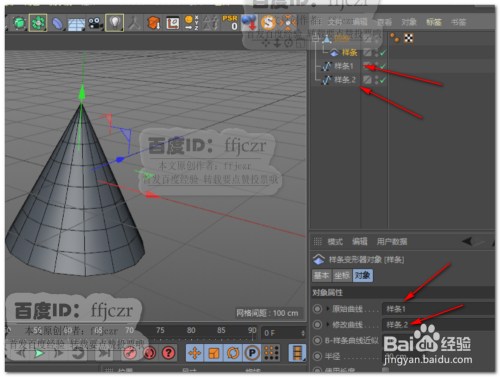Expand the 修改曲线 link triangle

click(327, 324)
